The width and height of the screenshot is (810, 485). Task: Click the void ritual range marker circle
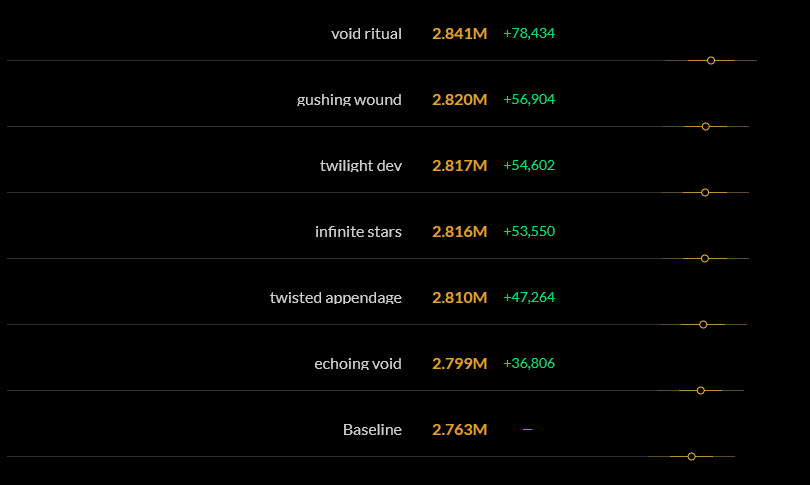[x=711, y=60]
